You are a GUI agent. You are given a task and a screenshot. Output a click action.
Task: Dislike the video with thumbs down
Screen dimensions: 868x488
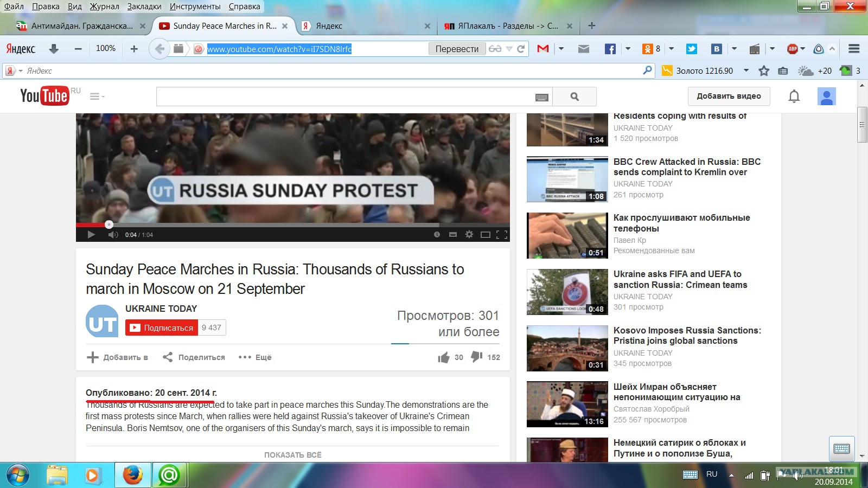click(477, 357)
